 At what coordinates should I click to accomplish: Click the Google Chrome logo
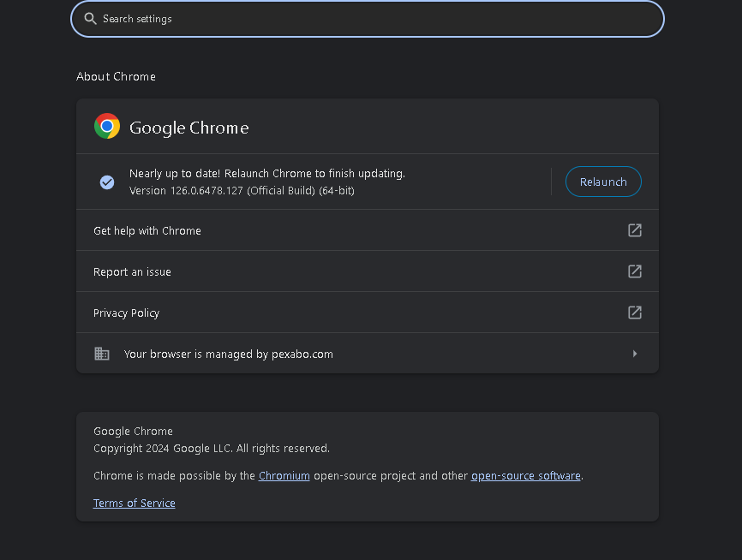[x=107, y=126]
